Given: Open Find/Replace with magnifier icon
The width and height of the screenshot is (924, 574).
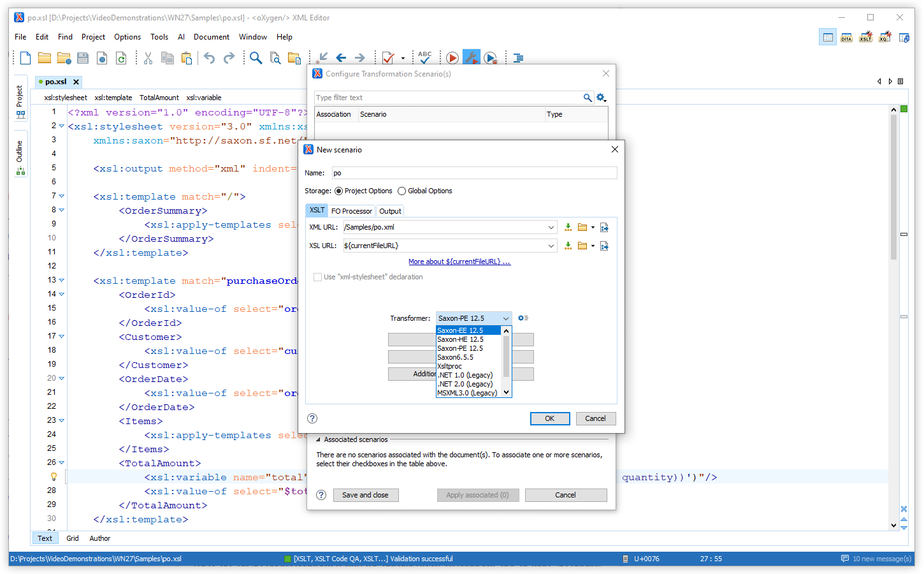Looking at the screenshot, I should (256, 58).
